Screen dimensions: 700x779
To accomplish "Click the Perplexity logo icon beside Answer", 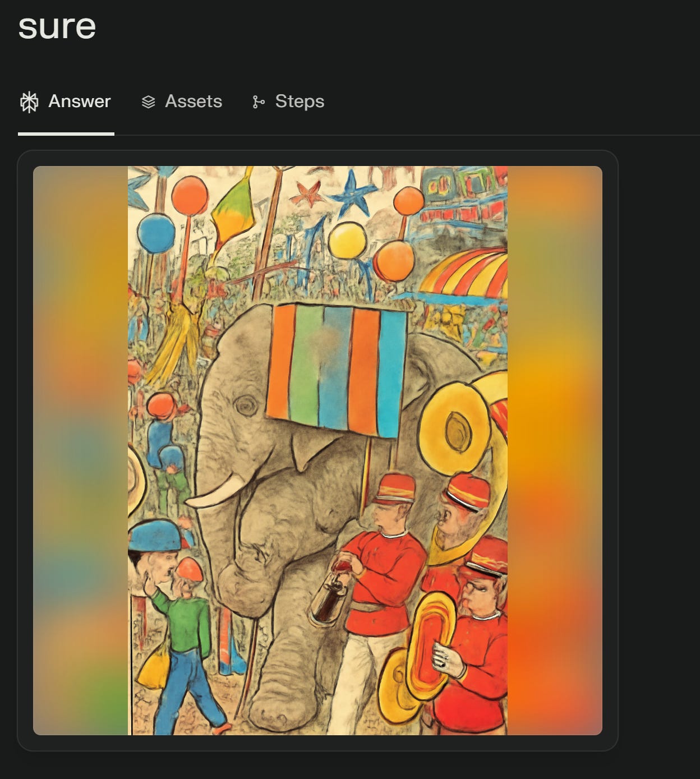I will [x=29, y=102].
